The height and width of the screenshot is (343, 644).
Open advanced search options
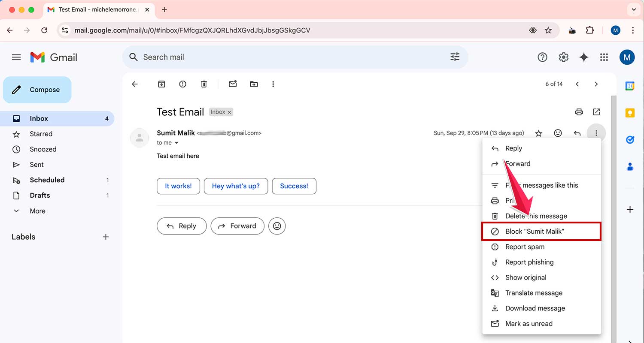455,57
